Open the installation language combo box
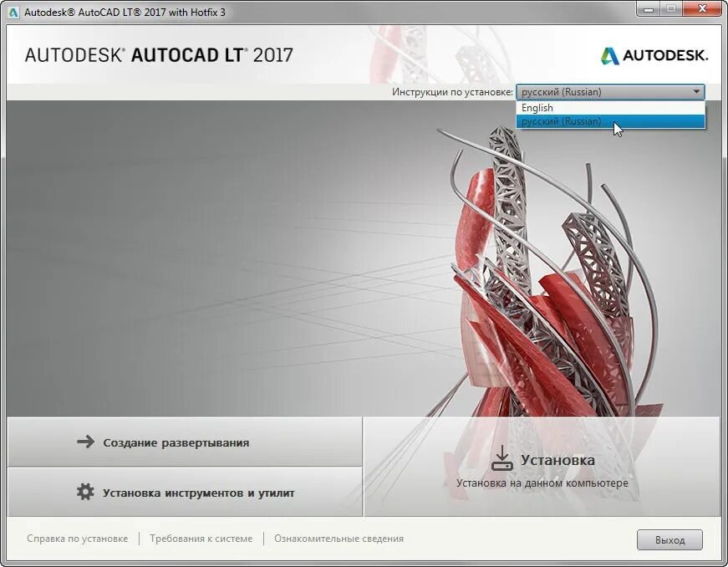The height and width of the screenshot is (567, 728). click(x=610, y=92)
